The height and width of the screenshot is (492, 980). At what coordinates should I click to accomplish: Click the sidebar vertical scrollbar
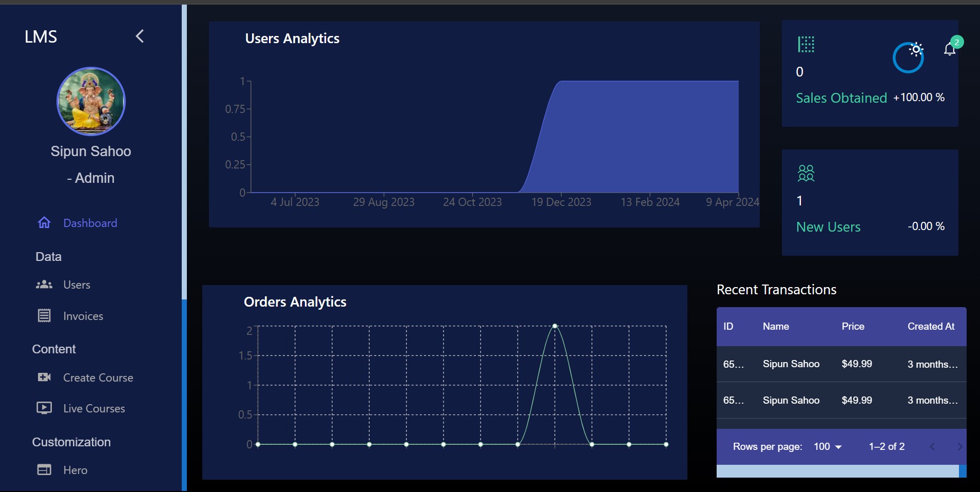pyautogui.click(x=184, y=154)
